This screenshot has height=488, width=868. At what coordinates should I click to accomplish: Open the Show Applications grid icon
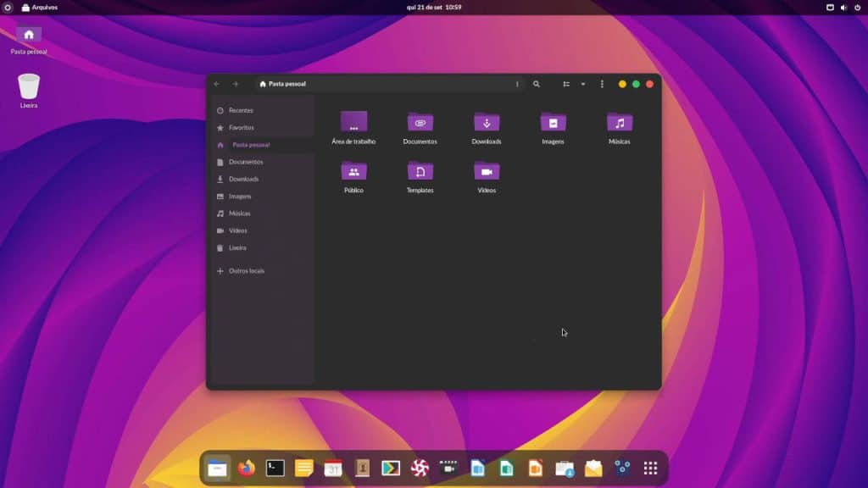pyautogui.click(x=651, y=466)
